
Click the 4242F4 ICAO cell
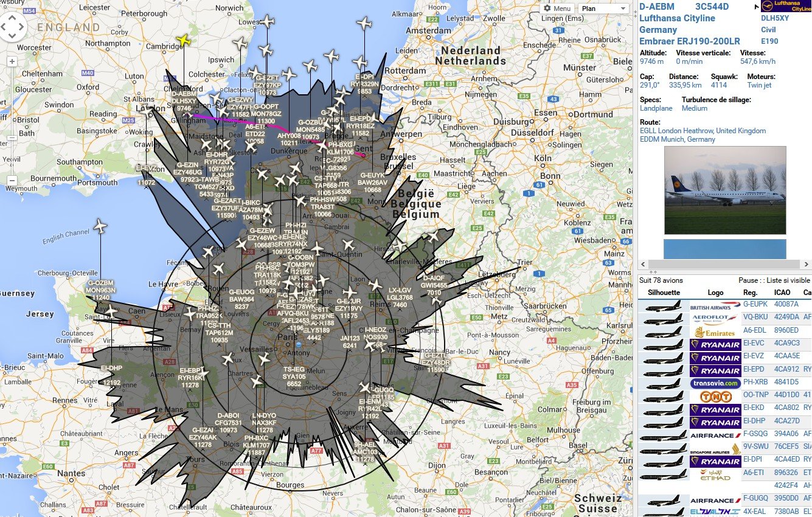click(786, 485)
